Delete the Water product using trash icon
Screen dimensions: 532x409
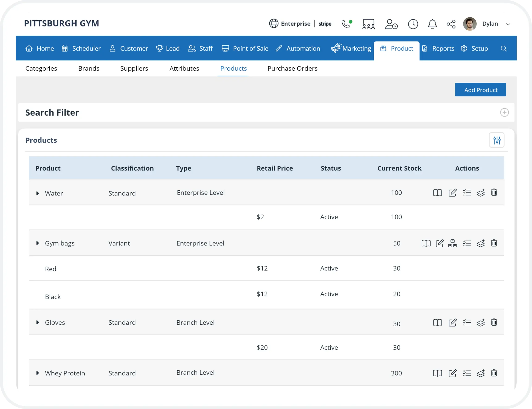pos(494,192)
